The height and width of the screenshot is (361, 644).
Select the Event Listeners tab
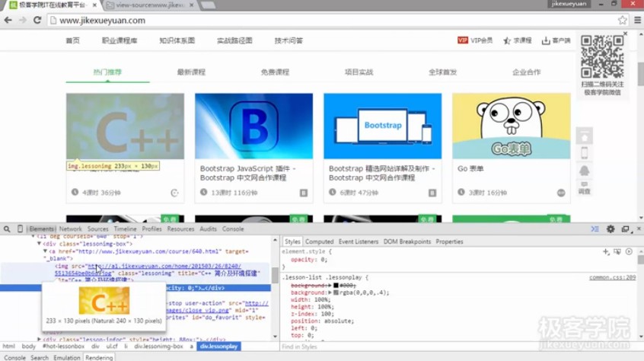pos(358,241)
